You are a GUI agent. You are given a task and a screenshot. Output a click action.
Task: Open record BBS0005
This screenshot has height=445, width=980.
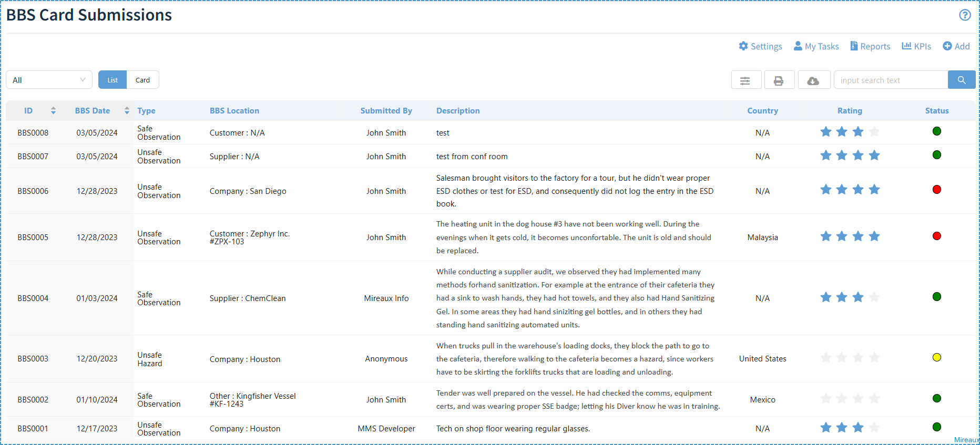pyautogui.click(x=33, y=237)
